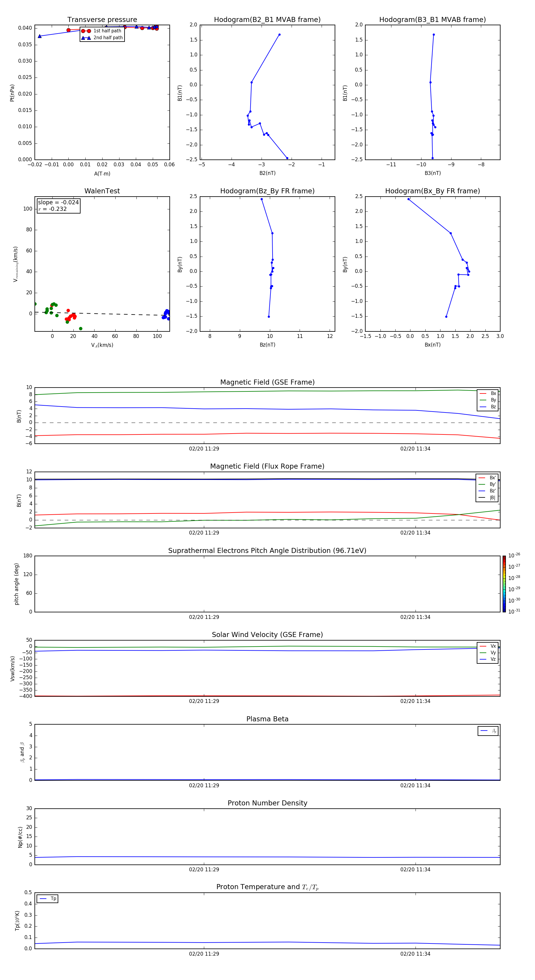
Task: Click the Tp legend in Proton Temperature plot
Action: tap(48, 899)
